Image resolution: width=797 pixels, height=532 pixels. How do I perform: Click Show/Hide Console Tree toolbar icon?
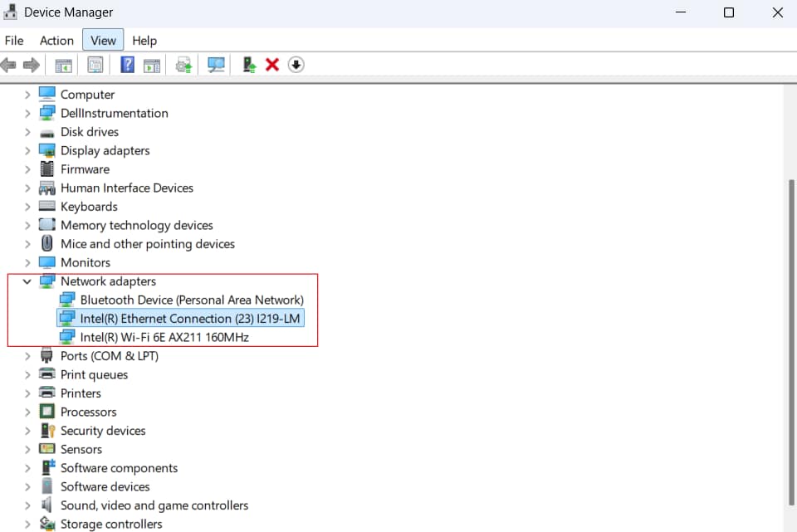[63, 65]
